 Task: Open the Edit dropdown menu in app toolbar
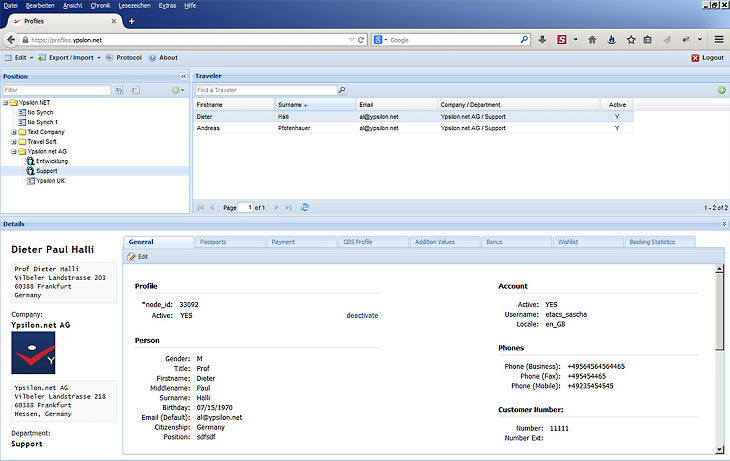(x=19, y=58)
